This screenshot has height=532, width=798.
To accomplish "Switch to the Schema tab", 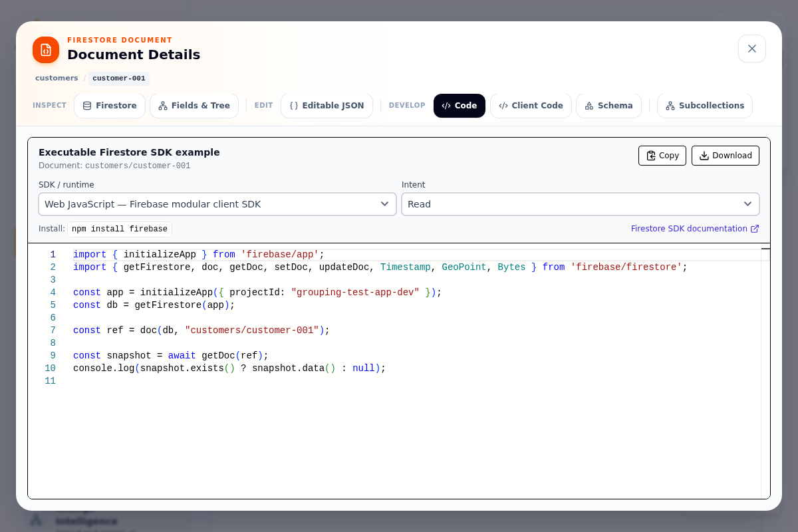I will click(608, 106).
